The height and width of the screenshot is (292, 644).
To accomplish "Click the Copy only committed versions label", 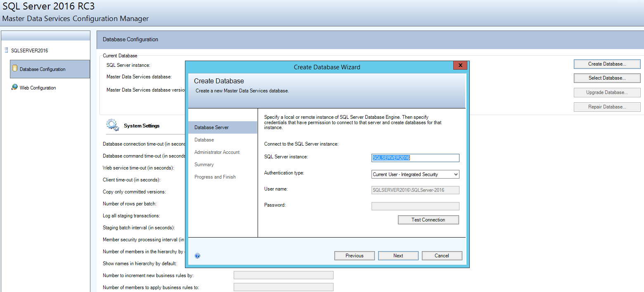I will point(135,192).
